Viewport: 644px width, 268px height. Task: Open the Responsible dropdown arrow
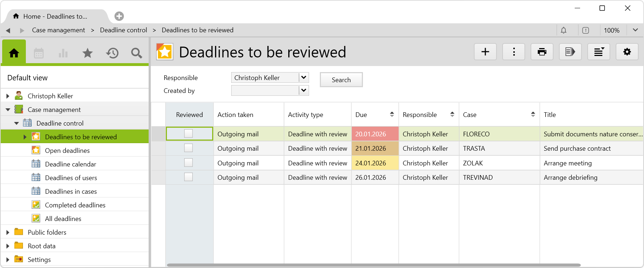pyautogui.click(x=304, y=77)
